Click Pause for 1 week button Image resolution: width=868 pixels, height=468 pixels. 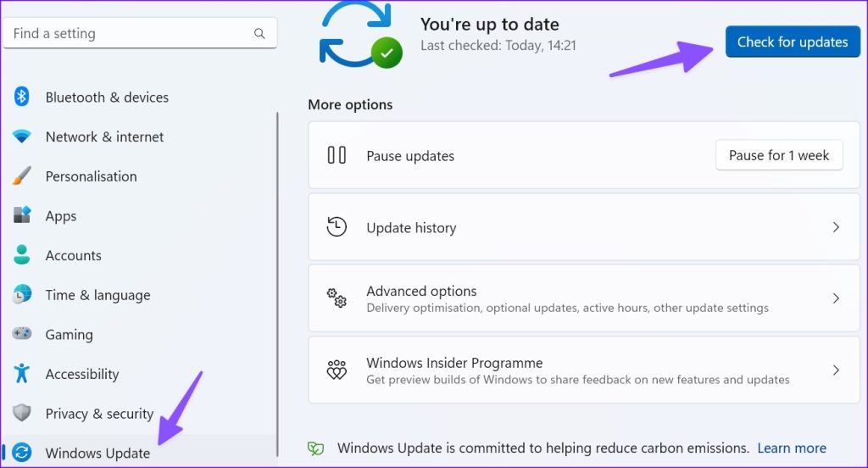pos(779,155)
